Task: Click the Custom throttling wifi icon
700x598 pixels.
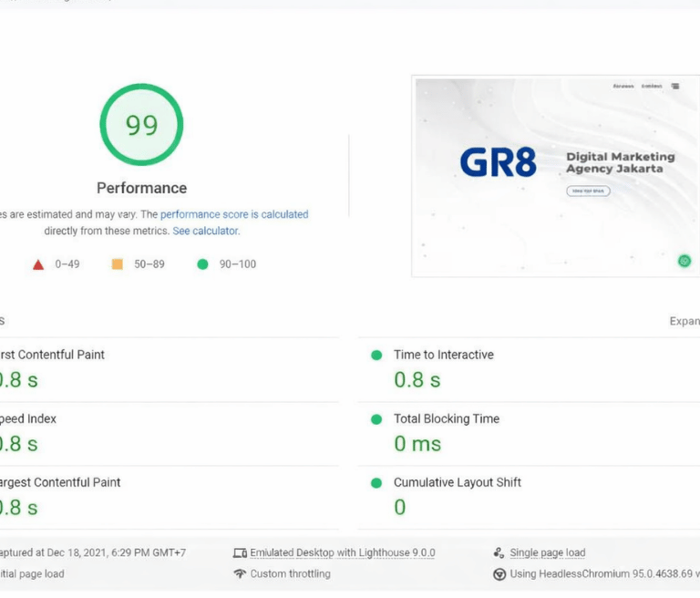Action: pyautogui.click(x=240, y=574)
